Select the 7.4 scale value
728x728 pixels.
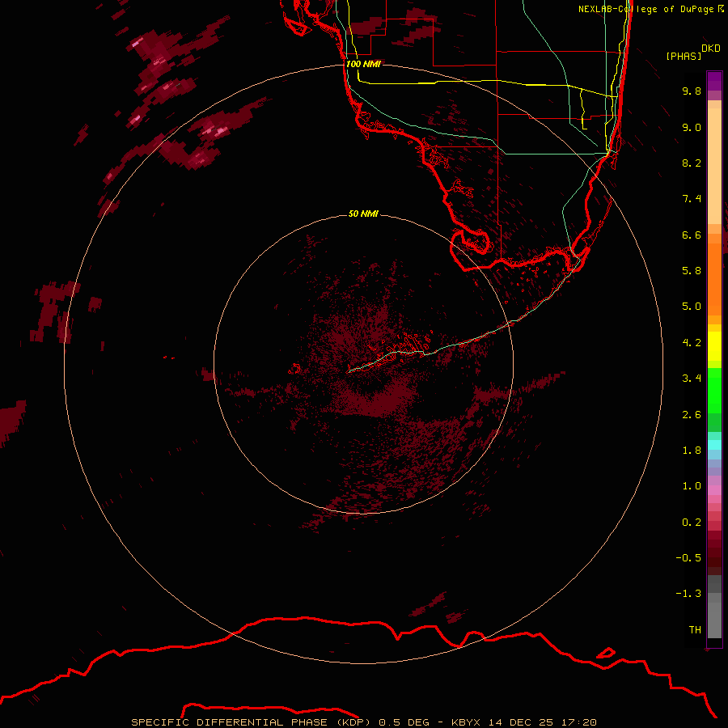[692, 199]
